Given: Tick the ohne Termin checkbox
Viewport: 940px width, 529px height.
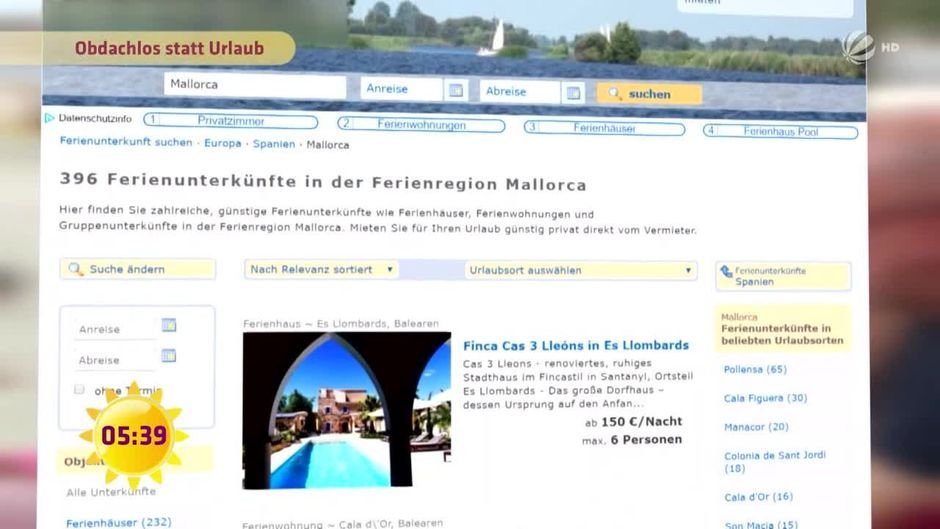Looking at the screenshot, I should [x=79, y=389].
